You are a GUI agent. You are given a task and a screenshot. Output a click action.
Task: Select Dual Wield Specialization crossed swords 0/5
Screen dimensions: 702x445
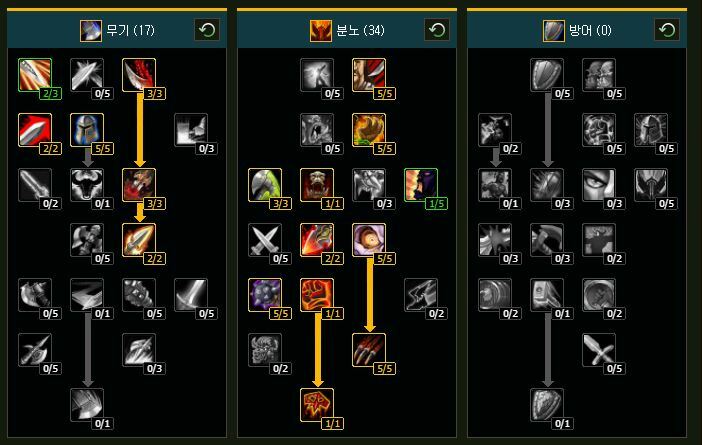click(x=265, y=240)
